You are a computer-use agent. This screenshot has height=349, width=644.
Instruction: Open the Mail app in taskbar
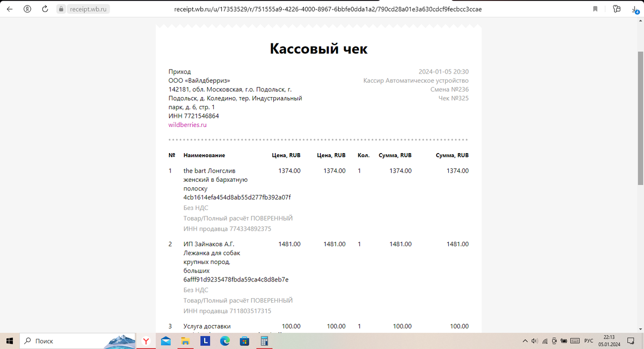166,341
